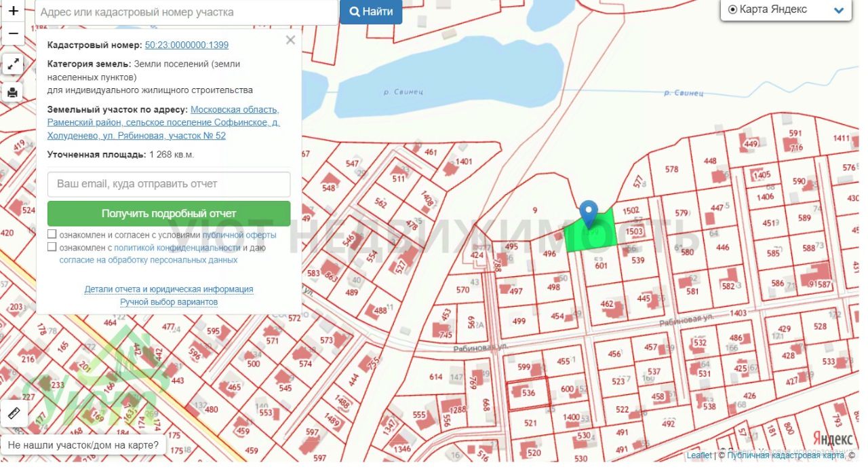The height and width of the screenshot is (471, 868).
Task: Check the политикой конфиденциальности consent checkbox
Action: pos(52,247)
